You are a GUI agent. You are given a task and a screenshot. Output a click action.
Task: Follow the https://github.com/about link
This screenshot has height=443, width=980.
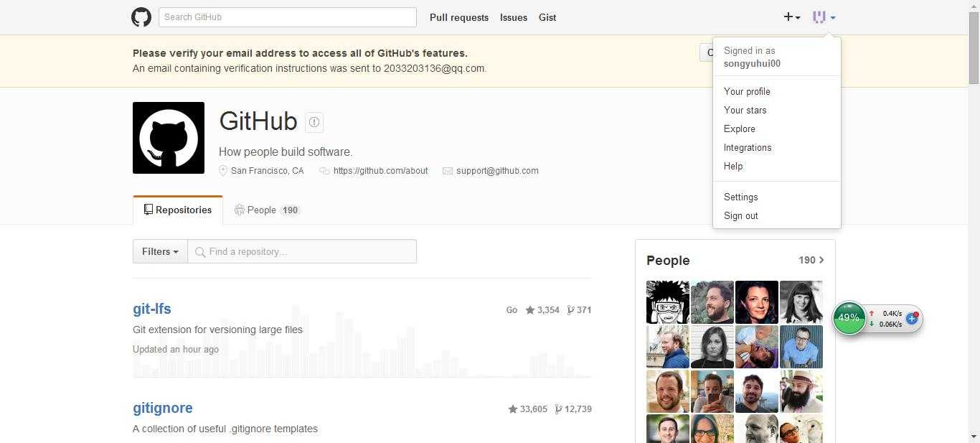380,171
